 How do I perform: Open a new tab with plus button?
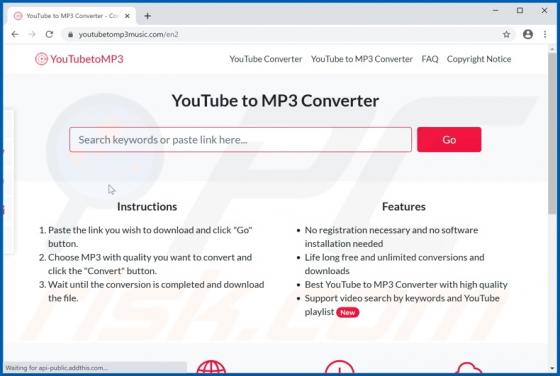point(148,16)
